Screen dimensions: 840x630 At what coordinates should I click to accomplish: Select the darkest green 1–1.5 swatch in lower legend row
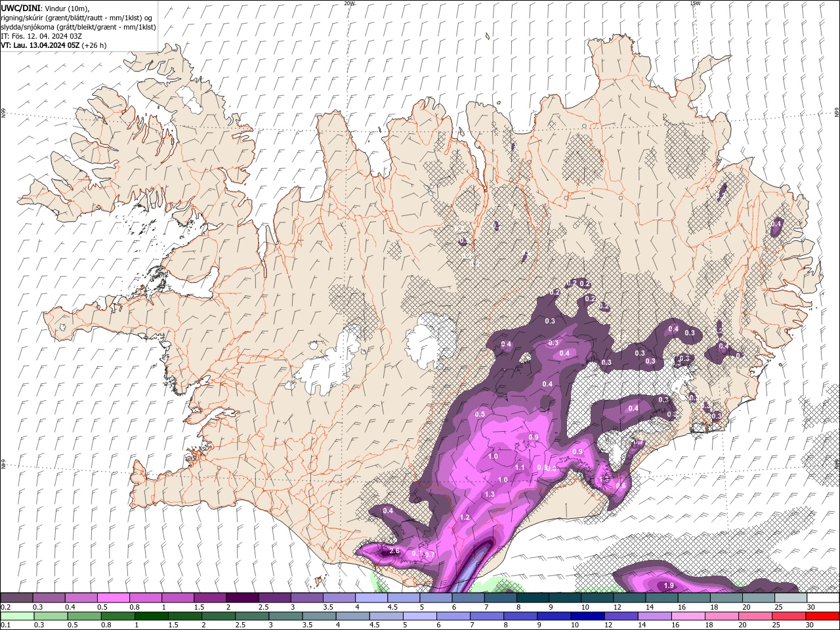pyautogui.click(x=152, y=616)
